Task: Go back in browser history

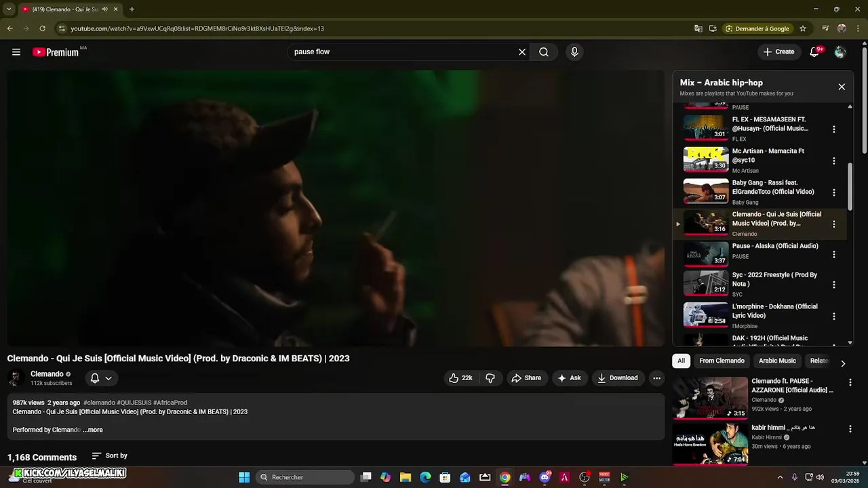Action: 9,28
